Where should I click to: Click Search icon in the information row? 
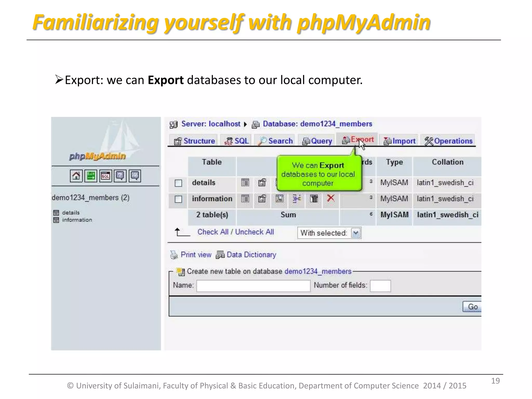point(280,199)
